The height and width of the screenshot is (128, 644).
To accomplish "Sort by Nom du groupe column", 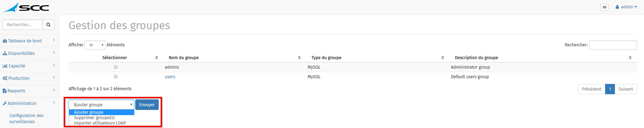I will click(184, 58).
